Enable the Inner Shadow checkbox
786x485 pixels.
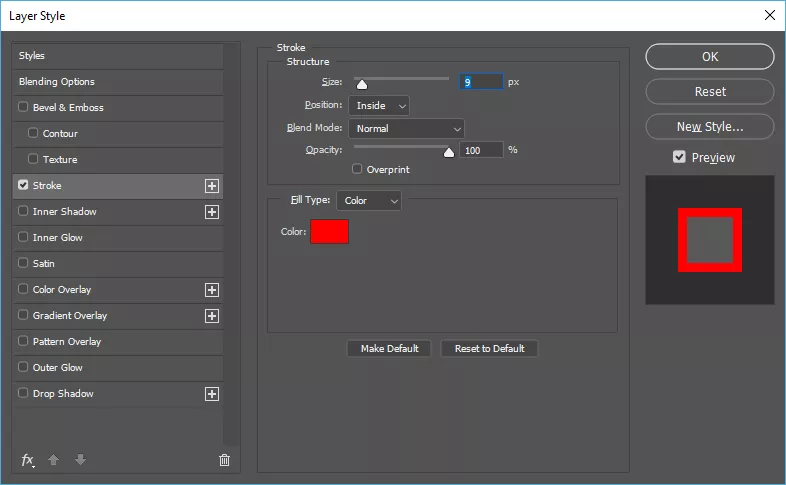pyautogui.click(x=23, y=211)
